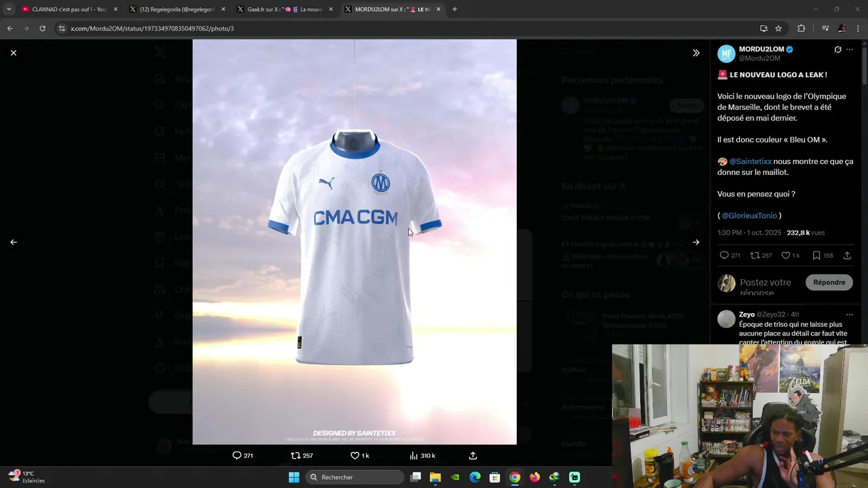Click the x.com URL address bar
The width and height of the screenshot is (868, 488).
(x=407, y=28)
